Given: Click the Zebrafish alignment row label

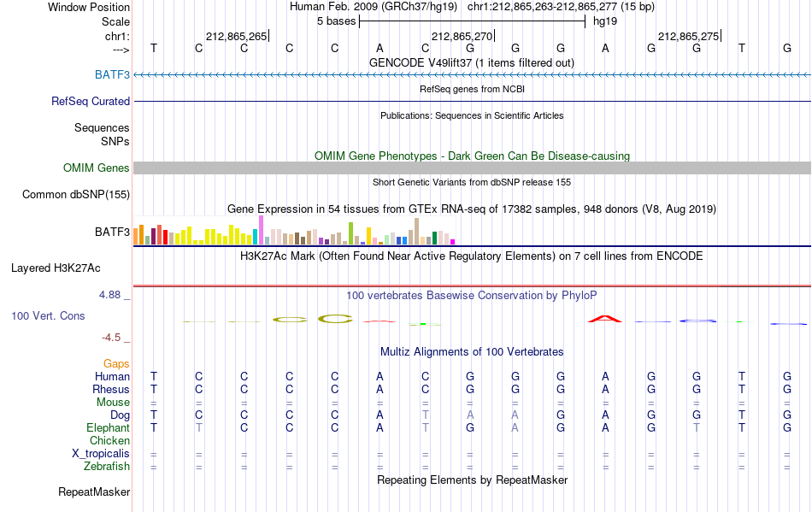Looking at the screenshot, I should (x=107, y=466).
